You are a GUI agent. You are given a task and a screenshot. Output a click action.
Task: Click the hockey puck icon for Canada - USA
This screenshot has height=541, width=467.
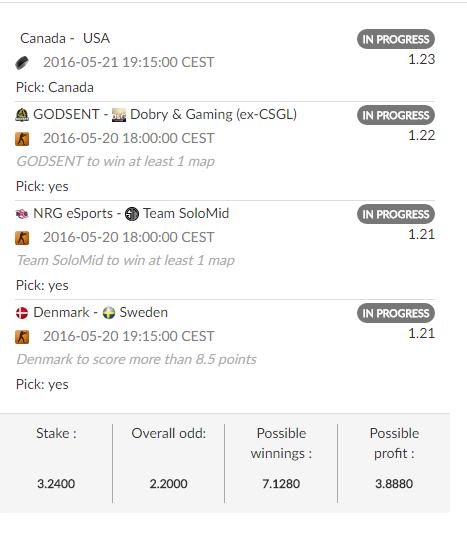tap(22, 63)
